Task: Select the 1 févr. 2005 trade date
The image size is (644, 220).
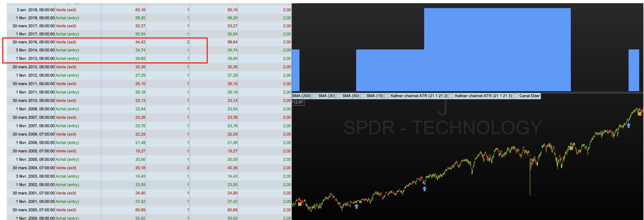Action: (x=35, y=159)
